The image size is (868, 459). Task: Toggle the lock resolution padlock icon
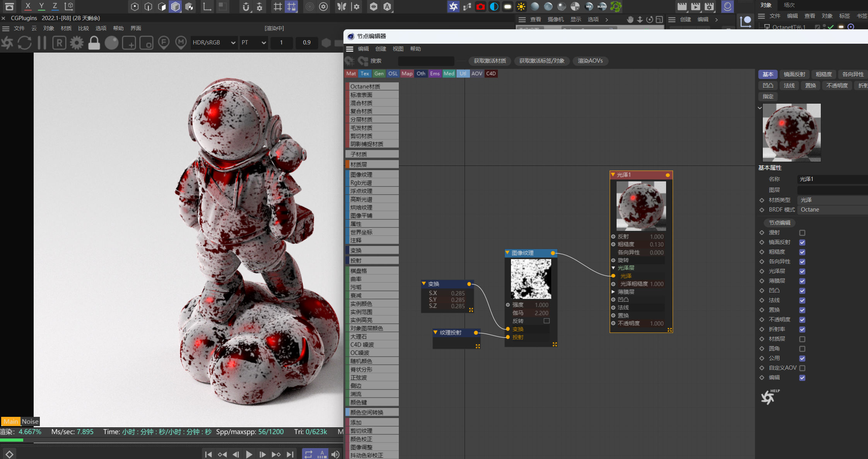[x=94, y=43]
